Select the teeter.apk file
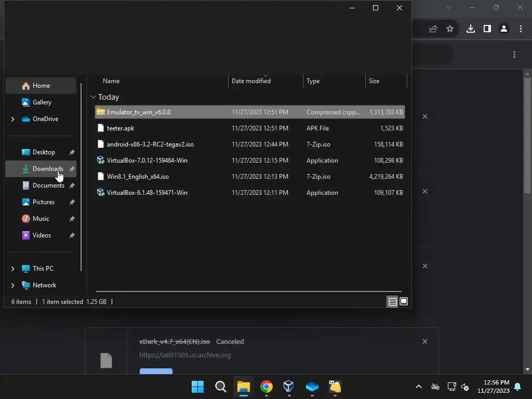Image resolution: width=532 pixels, height=399 pixels. [x=250, y=128]
